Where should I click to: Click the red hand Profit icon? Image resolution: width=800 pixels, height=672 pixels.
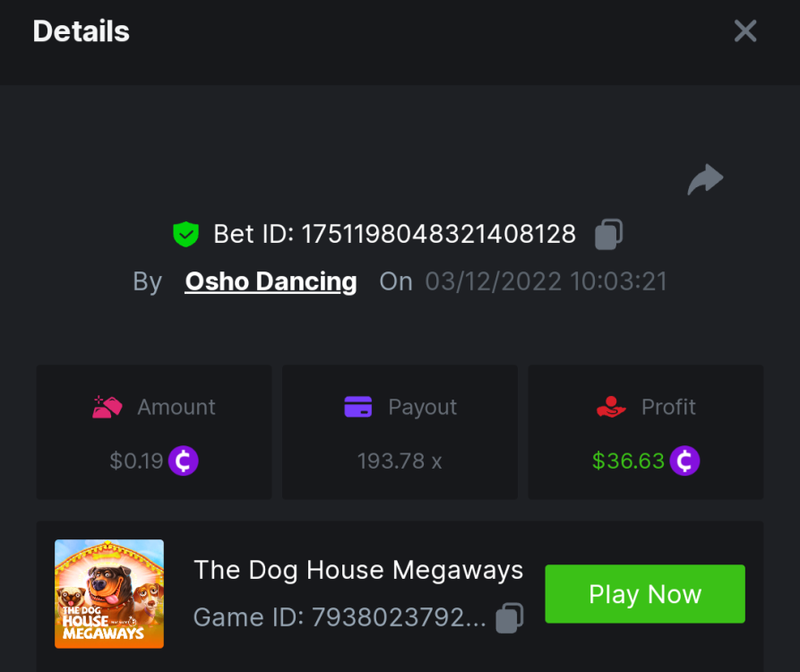(x=609, y=406)
